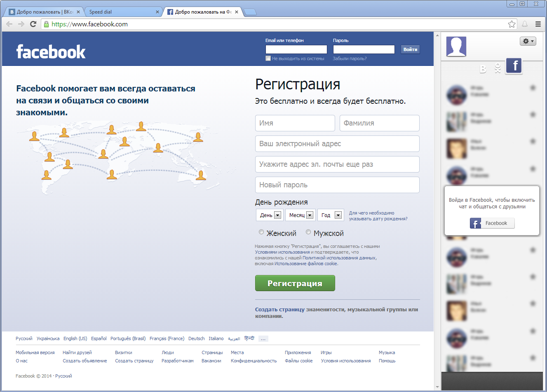Focus the 'Email или телефон' login field
Screen dimensions: 547x392
(x=296, y=49)
